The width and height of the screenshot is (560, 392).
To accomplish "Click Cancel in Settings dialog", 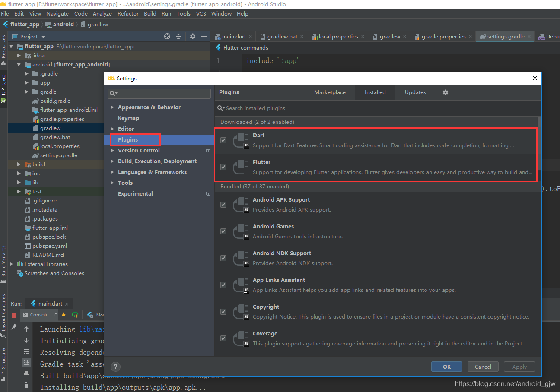I will click(483, 367).
